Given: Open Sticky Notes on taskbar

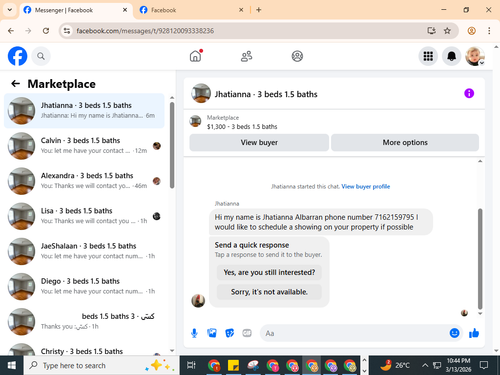Looking at the screenshot, I should pos(233,366).
